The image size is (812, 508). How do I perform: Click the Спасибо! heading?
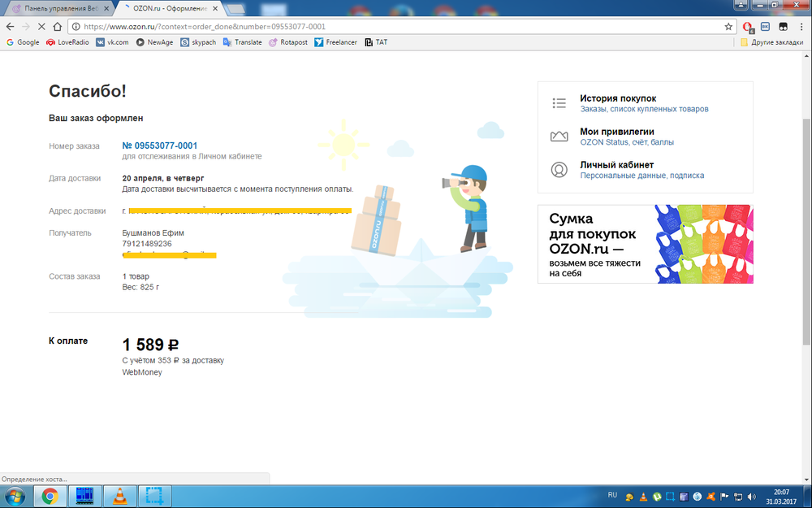pos(88,91)
